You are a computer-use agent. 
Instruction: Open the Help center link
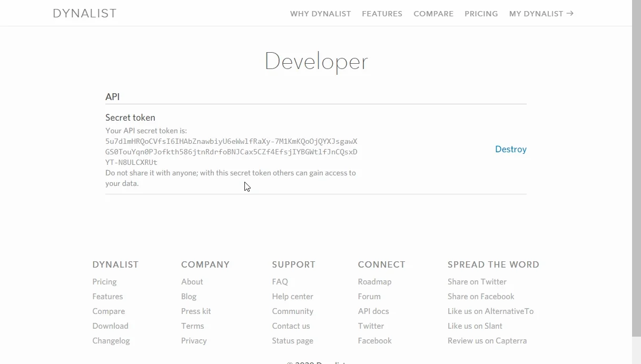click(292, 297)
